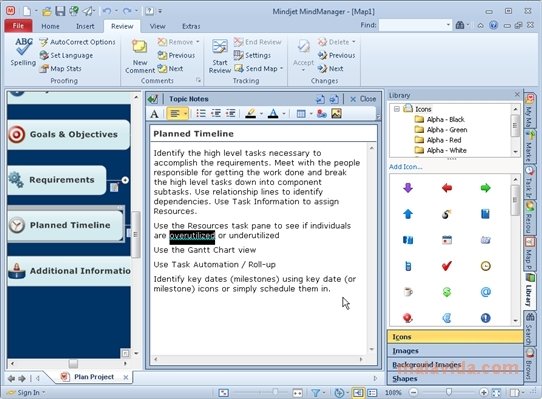Image resolution: width=542 pixels, height=399 pixels.
Task: Click Start Review button
Action: [219, 56]
